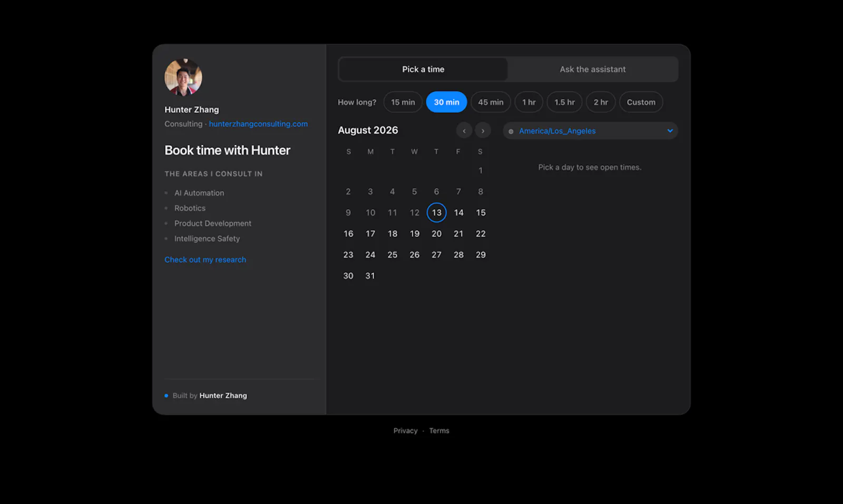Open the America/Los_Angeles timezone dropdown

click(x=590, y=131)
